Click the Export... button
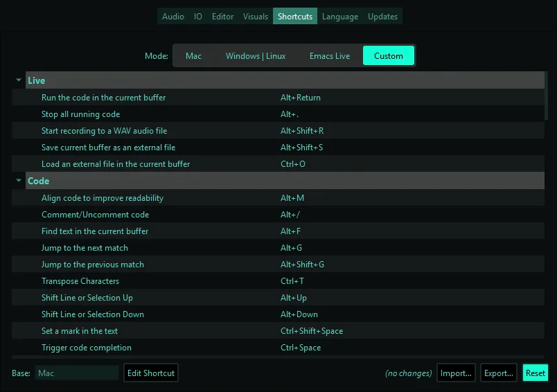557x392 pixels. point(498,373)
